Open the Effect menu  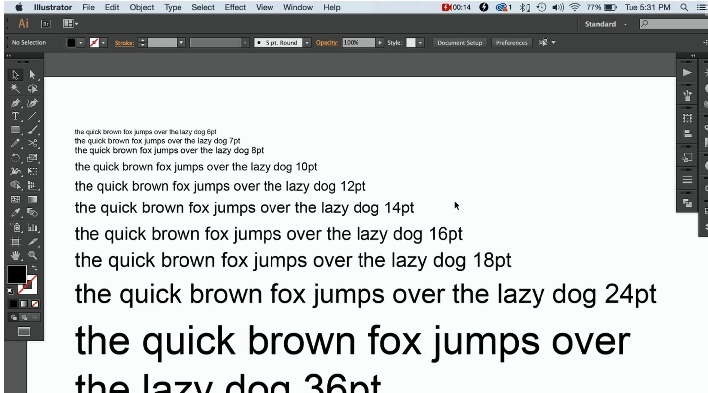click(x=235, y=7)
